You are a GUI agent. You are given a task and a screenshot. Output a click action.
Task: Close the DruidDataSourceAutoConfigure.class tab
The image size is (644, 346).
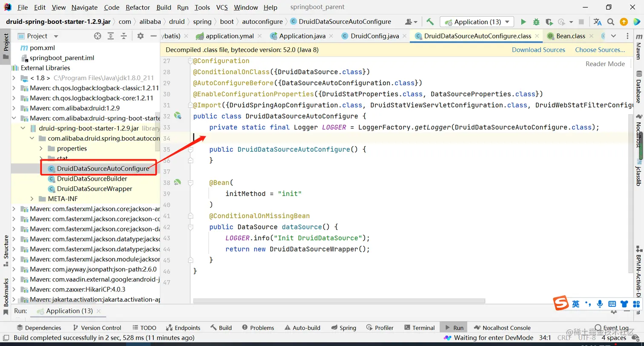click(537, 36)
